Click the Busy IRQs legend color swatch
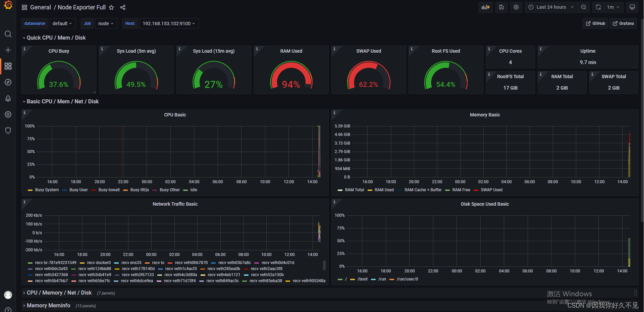Image resolution: width=644 pixels, height=312 pixels. point(125,190)
